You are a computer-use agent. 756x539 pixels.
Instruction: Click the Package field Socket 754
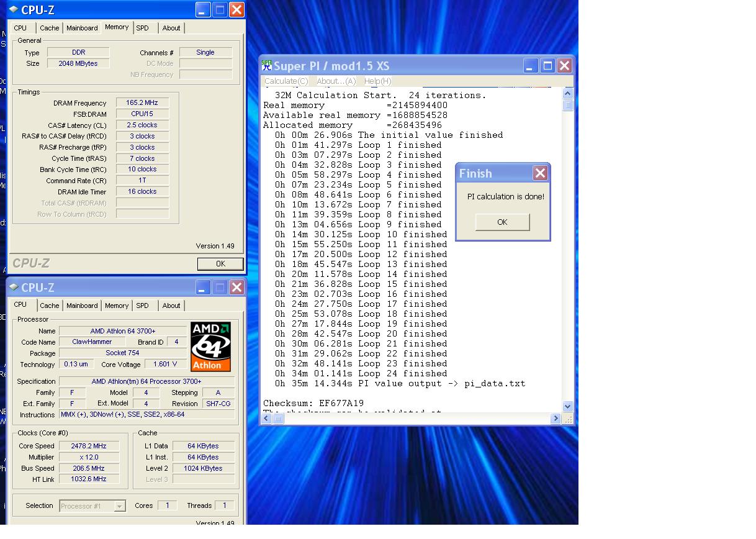(122, 353)
